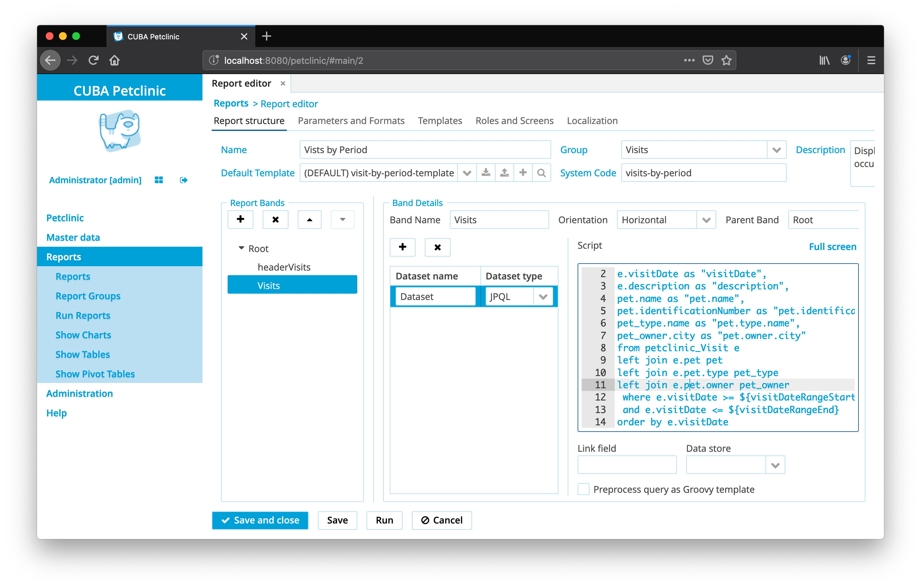The height and width of the screenshot is (588, 921).
Task: Log out using the exit icon
Action: 184,180
